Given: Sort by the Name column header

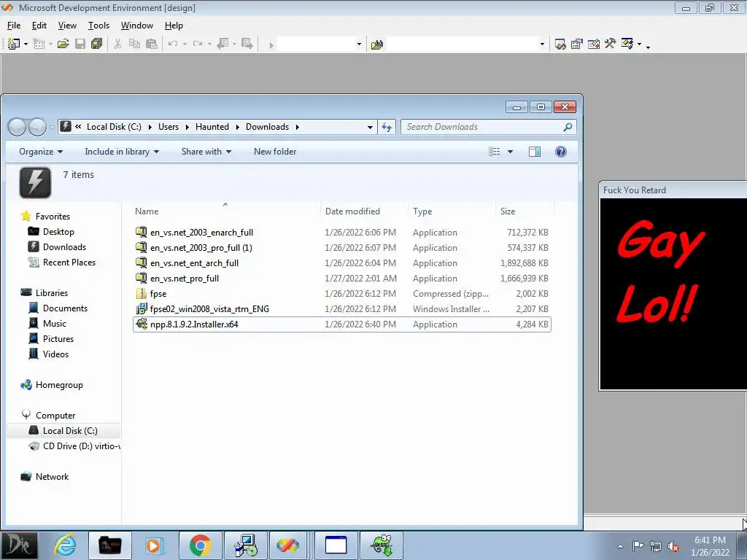Looking at the screenshot, I should pos(146,211).
